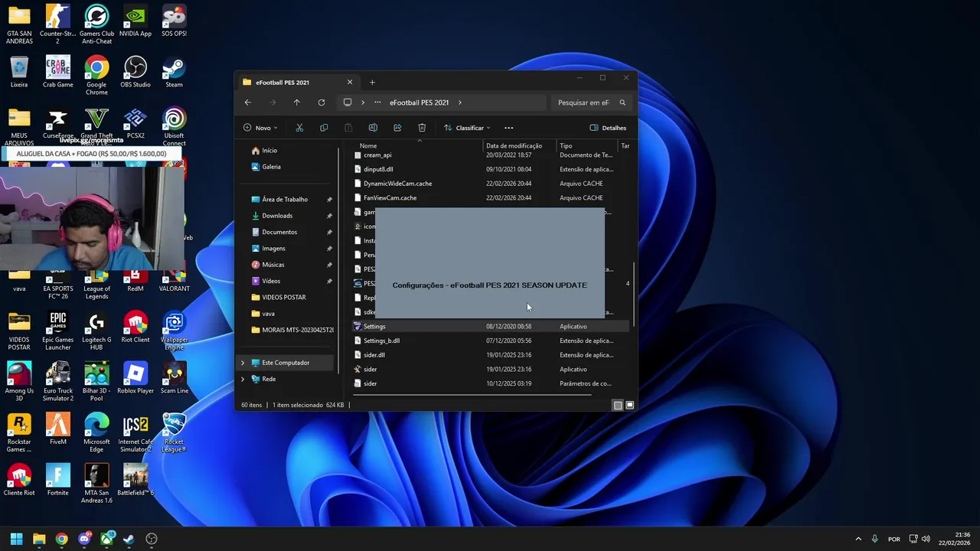Open the clock and date in taskbar
980x551 pixels.
tap(956, 539)
